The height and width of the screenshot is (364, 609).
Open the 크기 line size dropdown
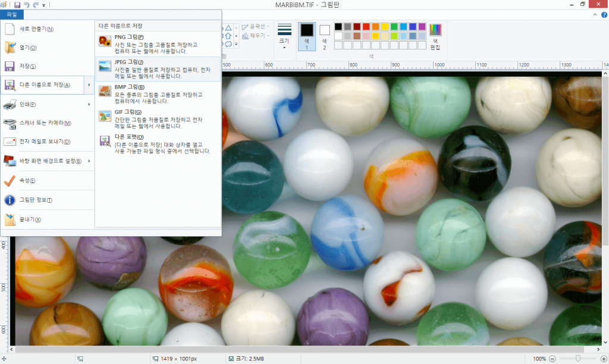[x=284, y=36]
